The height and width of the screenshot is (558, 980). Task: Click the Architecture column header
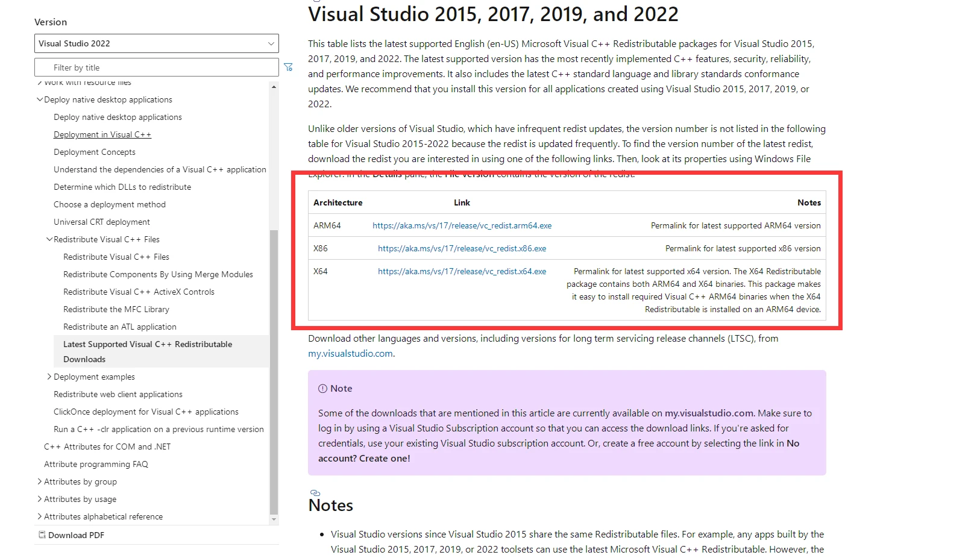click(x=338, y=202)
